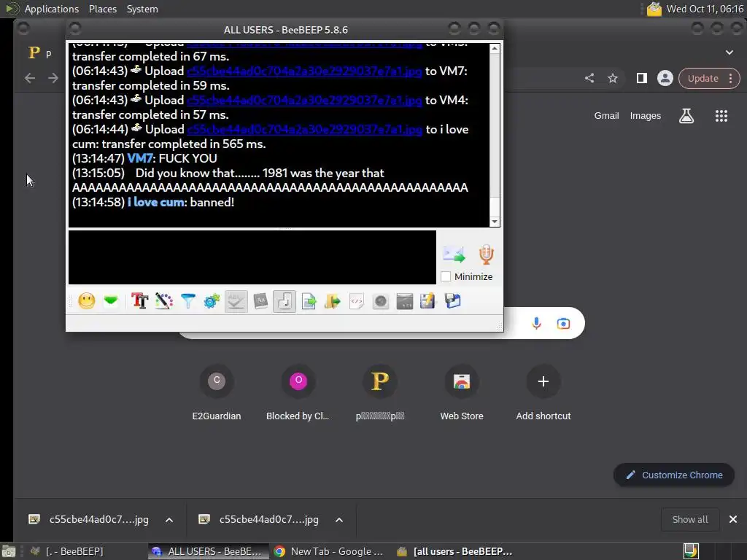Image resolution: width=747 pixels, height=560 pixels.
Task: Search by image with Google Lens icon
Action: pos(563,324)
